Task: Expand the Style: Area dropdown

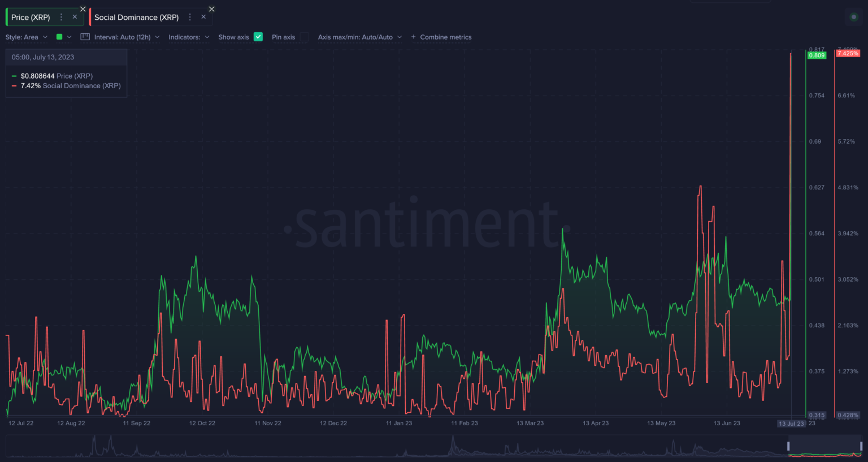Action: pos(27,37)
